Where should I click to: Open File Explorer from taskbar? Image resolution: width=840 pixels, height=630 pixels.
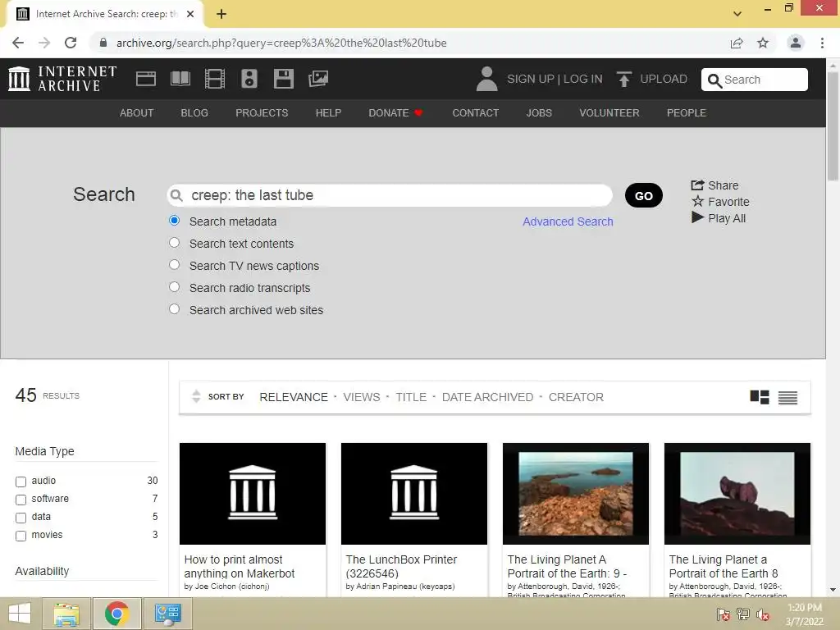point(66,614)
